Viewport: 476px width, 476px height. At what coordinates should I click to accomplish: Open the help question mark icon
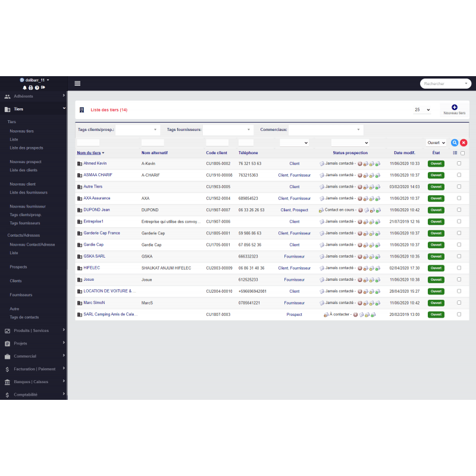(x=37, y=87)
